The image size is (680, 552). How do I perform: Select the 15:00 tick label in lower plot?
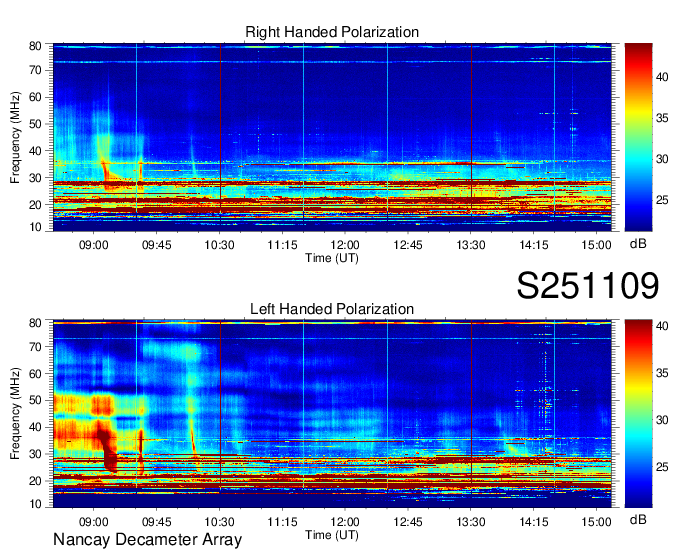597,520
